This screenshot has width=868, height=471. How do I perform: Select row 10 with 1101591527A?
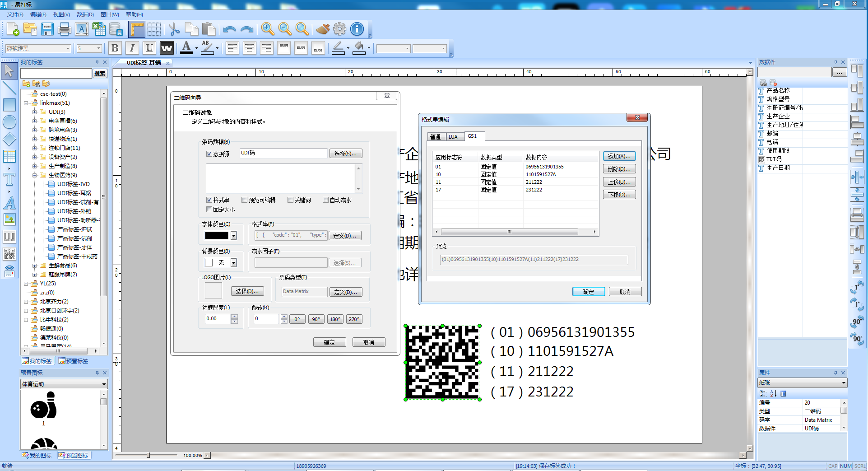515,174
